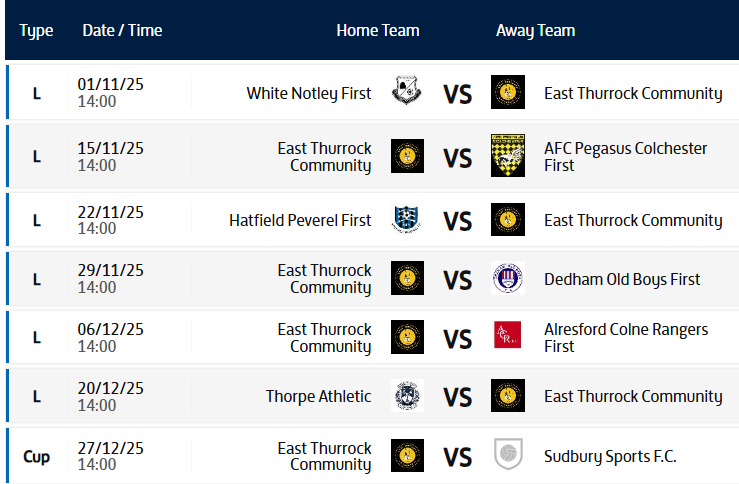This screenshot has width=739, height=484.
Task: Click East Thurrock crest in 01/11/25 fixture
Action: tap(508, 92)
